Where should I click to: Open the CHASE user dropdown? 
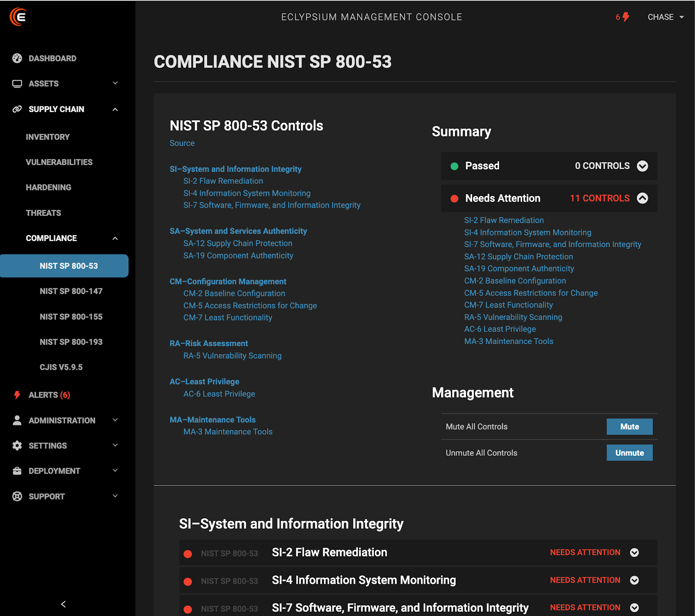coord(665,17)
